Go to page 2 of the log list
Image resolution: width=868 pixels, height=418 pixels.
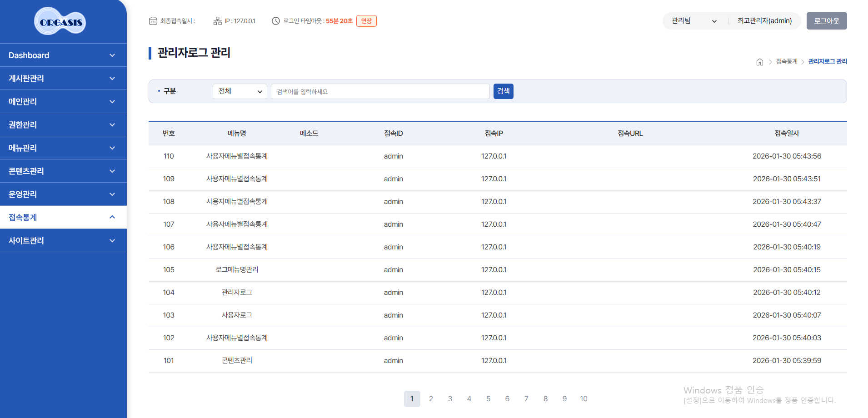[x=431, y=398]
